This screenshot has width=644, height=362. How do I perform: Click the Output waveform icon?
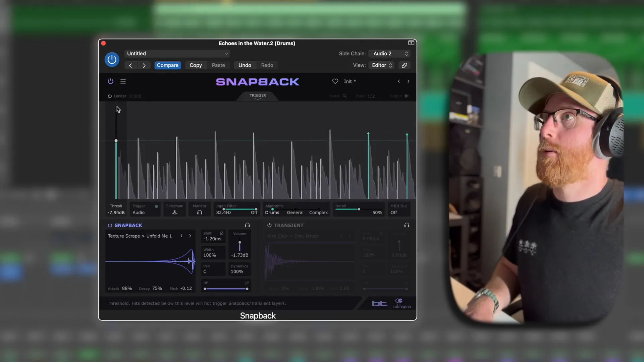coord(407,96)
